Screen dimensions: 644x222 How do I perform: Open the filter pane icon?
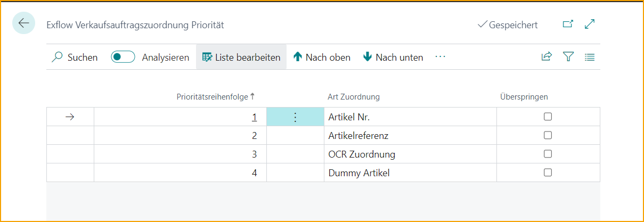[568, 57]
